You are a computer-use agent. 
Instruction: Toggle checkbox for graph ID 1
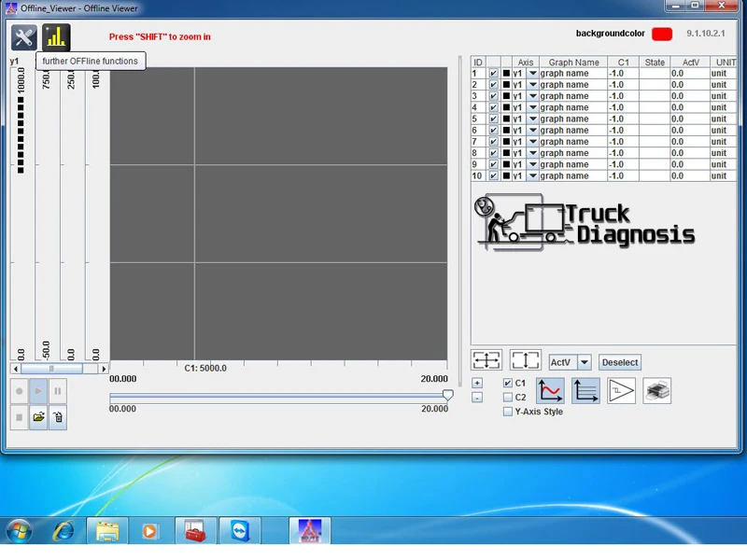[494, 74]
